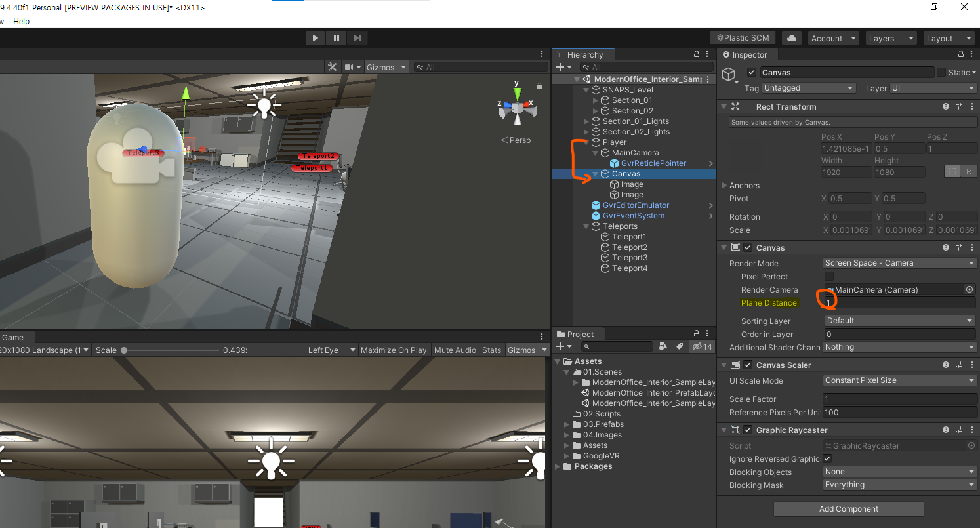The height and width of the screenshot is (528, 980).
Task: Click the Pause button in the toolbar
Action: click(337, 38)
